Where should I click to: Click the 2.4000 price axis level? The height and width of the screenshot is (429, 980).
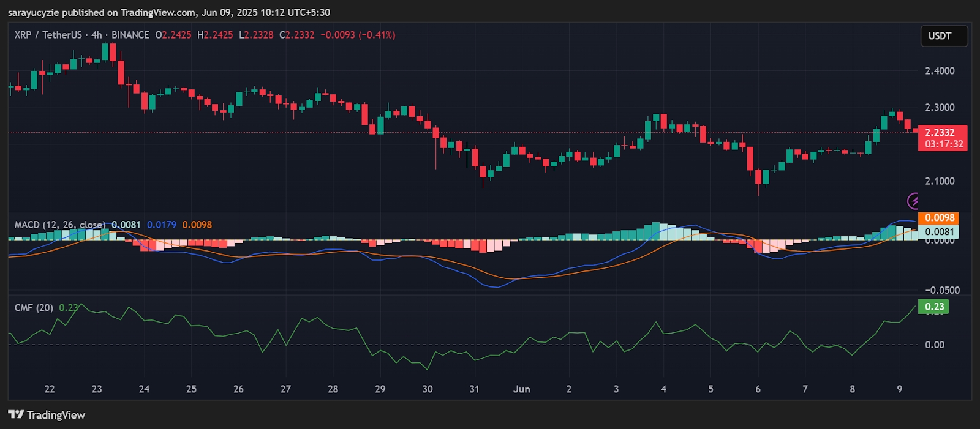tap(940, 71)
